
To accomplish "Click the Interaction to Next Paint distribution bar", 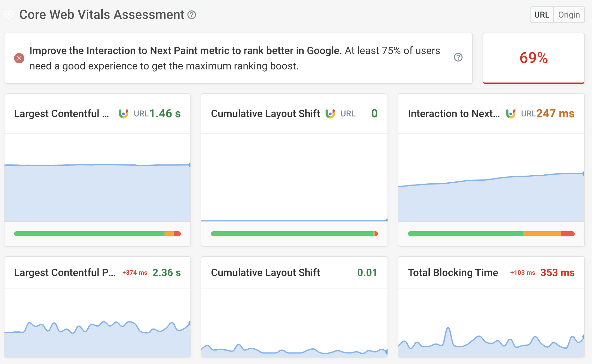I will point(491,234).
